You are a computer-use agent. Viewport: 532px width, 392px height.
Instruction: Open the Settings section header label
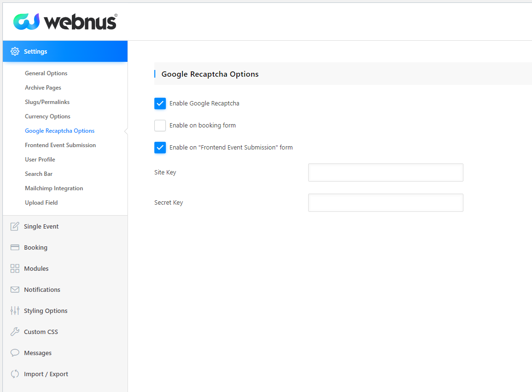(x=35, y=52)
